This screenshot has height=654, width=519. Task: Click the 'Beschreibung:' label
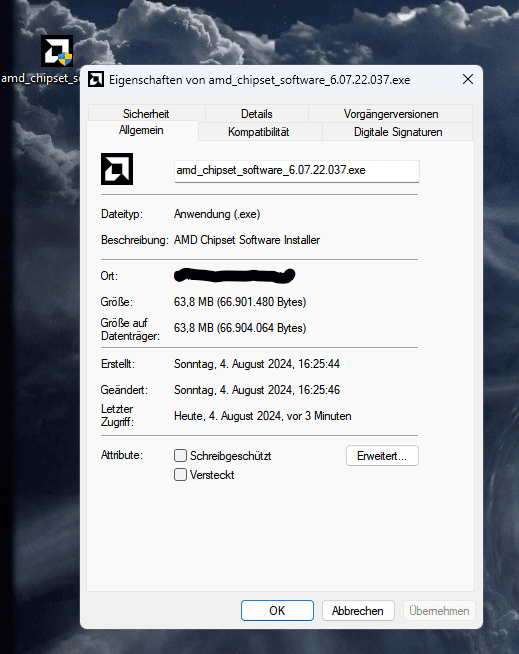click(134, 240)
